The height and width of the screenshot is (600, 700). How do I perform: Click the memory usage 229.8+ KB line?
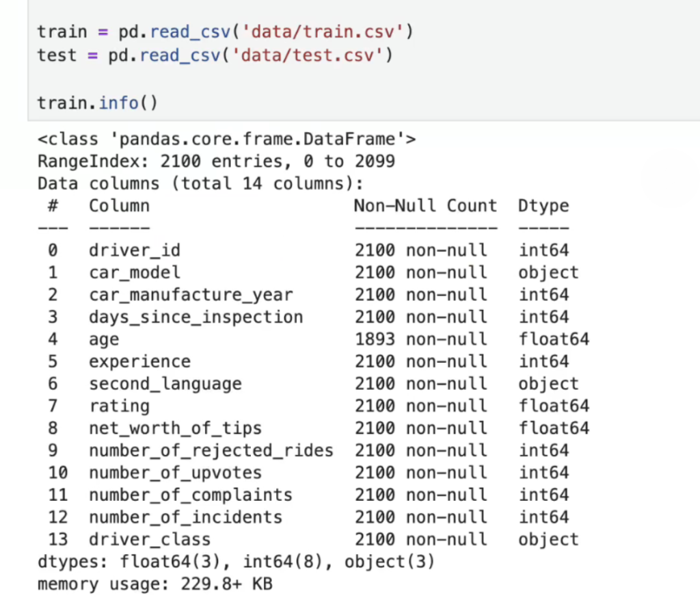[155, 584]
